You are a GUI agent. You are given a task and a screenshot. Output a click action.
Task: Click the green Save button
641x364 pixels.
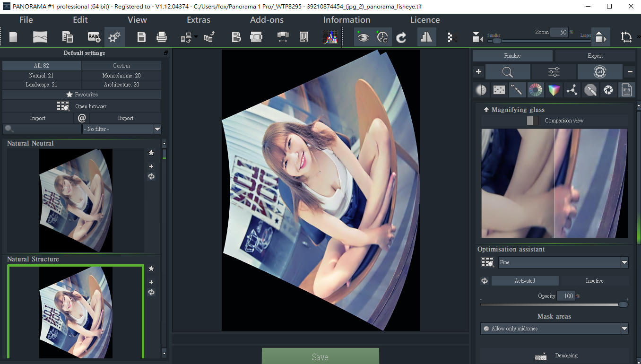tap(320, 356)
